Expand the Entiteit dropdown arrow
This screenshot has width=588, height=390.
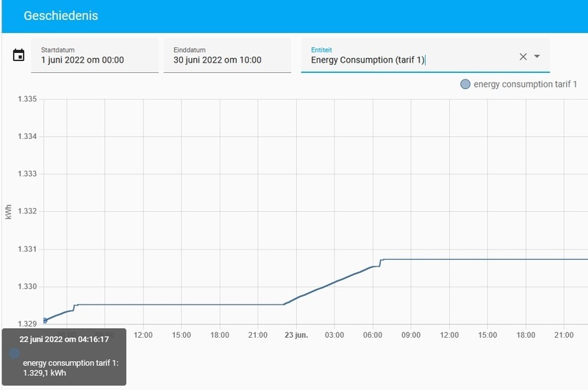point(537,57)
